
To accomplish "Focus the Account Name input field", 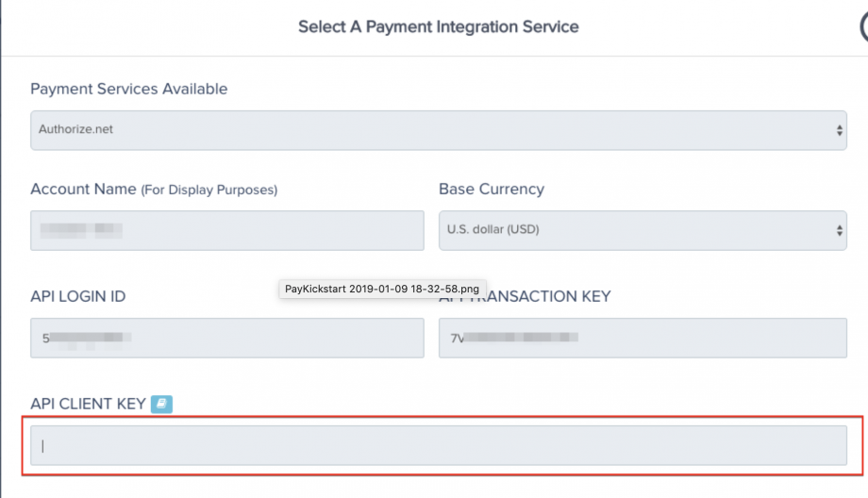I will [227, 230].
